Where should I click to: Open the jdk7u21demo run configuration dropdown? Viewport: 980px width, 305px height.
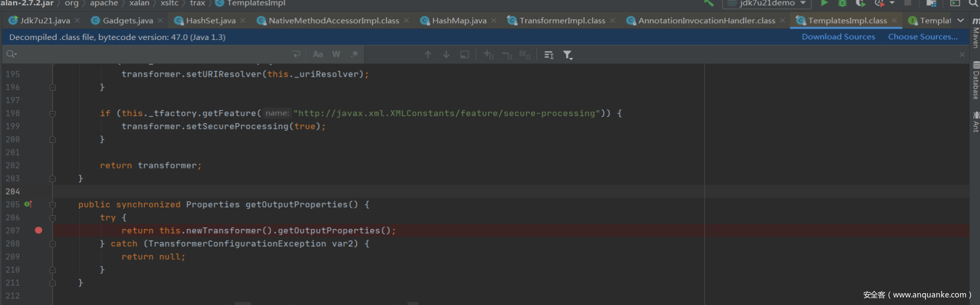tap(767, 3)
